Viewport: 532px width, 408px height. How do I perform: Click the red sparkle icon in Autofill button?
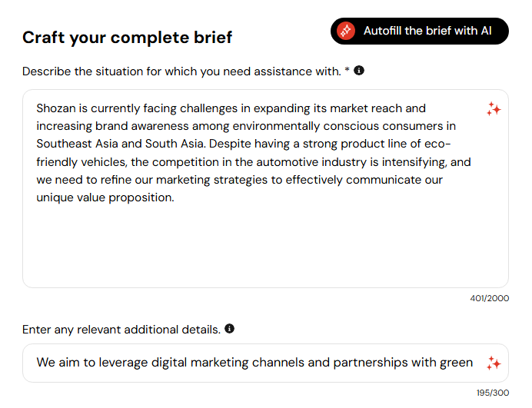pyautogui.click(x=346, y=31)
